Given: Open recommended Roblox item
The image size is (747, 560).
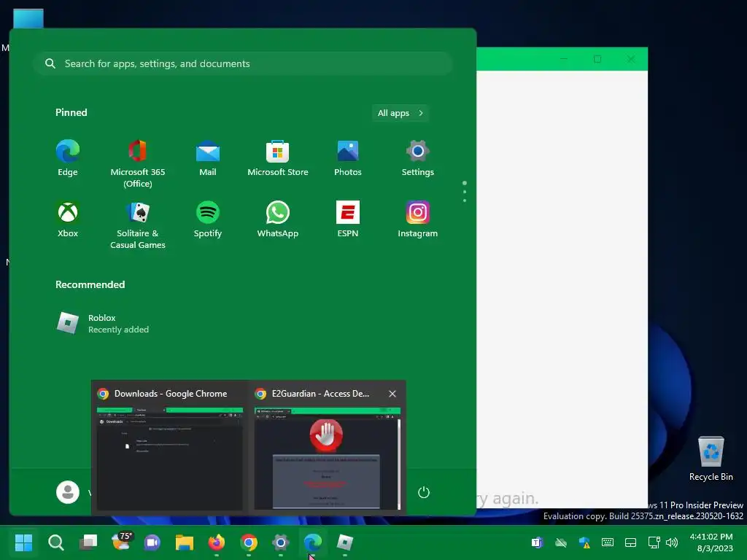Looking at the screenshot, I should [x=102, y=323].
